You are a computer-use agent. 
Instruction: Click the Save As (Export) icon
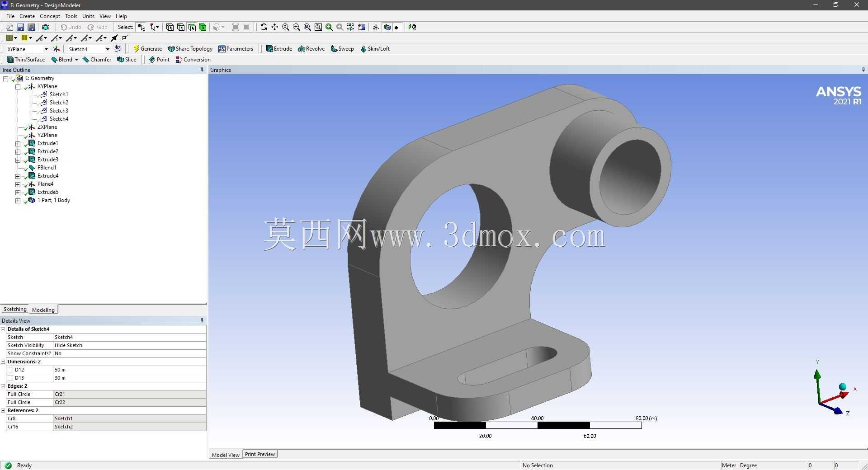(x=31, y=27)
